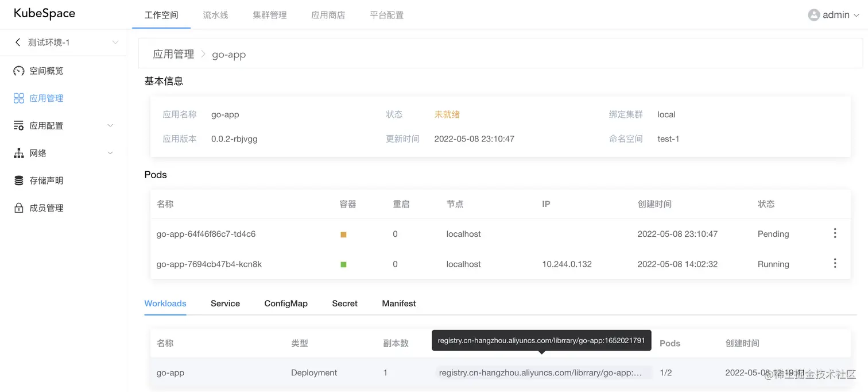Click the go-app workload row name
The image size is (868, 392).
pos(170,372)
